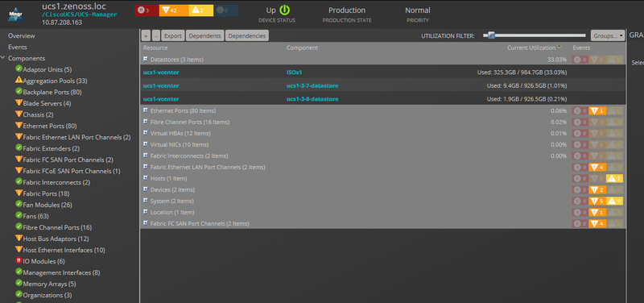Click the green check icon beside Adaptor Units
Image resolution: width=644 pixels, height=303 pixels.
click(19, 69)
